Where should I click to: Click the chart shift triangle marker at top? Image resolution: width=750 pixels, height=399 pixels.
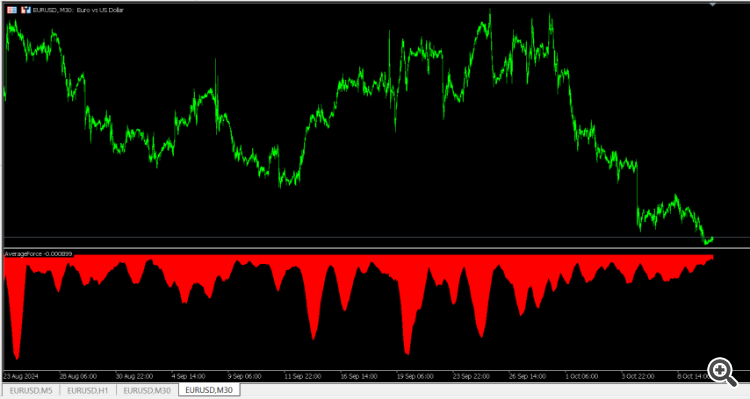pos(712,5)
